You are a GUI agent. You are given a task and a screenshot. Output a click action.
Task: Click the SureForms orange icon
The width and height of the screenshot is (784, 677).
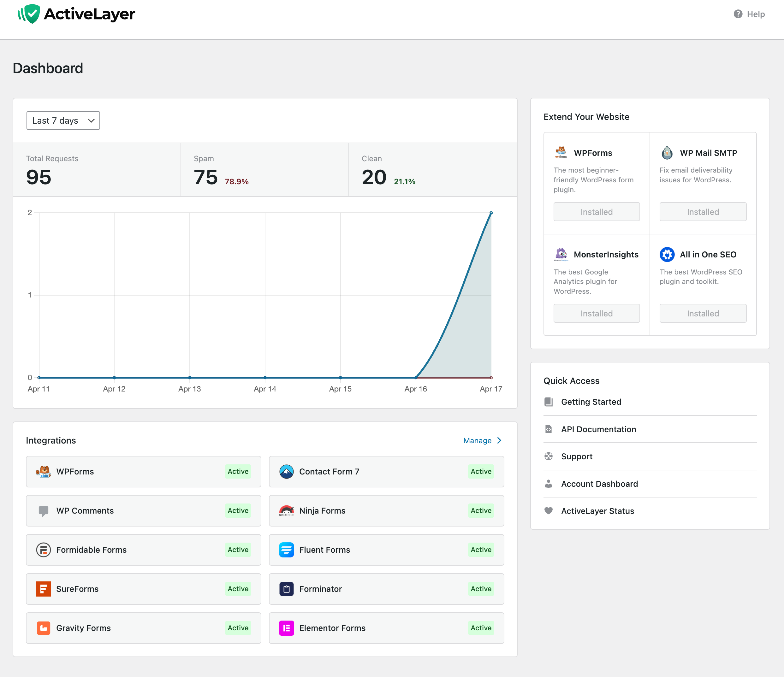[x=44, y=589]
